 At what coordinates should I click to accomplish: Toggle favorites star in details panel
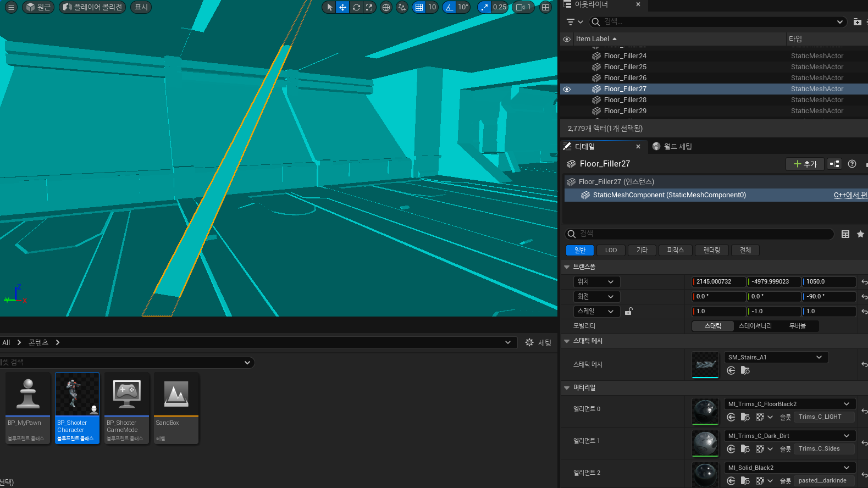(860, 234)
